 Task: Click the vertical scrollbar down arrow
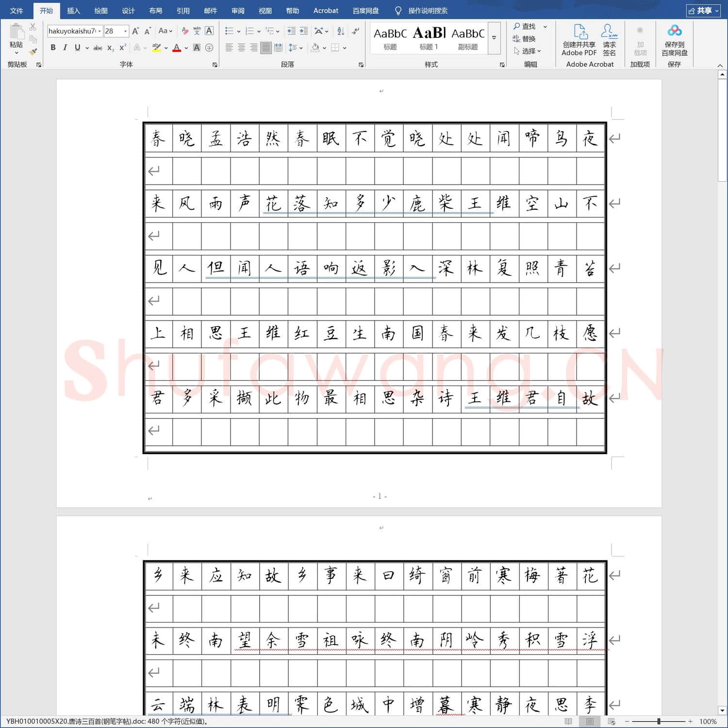(722, 710)
